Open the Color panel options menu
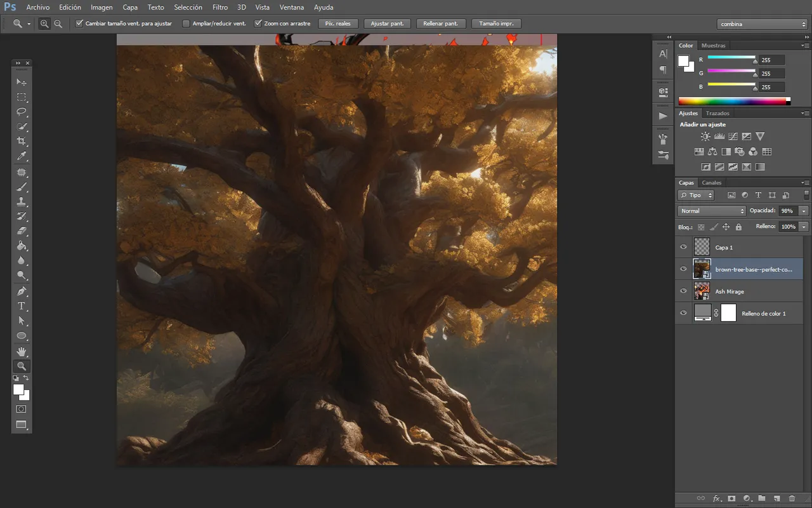812x508 pixels. 806,46
